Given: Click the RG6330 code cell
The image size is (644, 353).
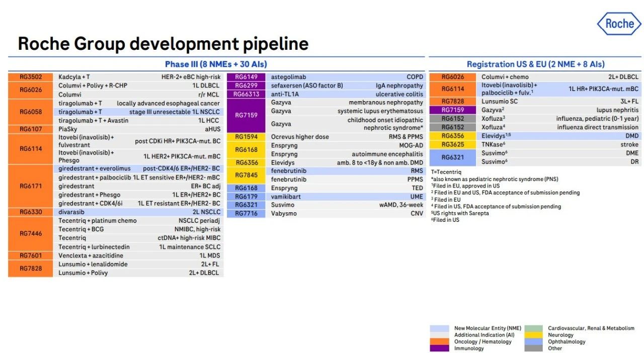Looking at the screenshot, I should (31, 212).
